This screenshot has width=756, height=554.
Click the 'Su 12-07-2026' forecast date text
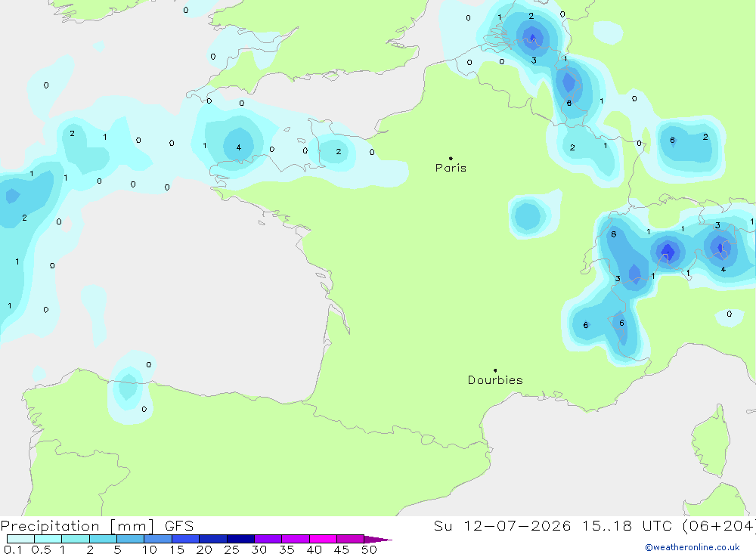pyautogui.click(x=502, y=525)
